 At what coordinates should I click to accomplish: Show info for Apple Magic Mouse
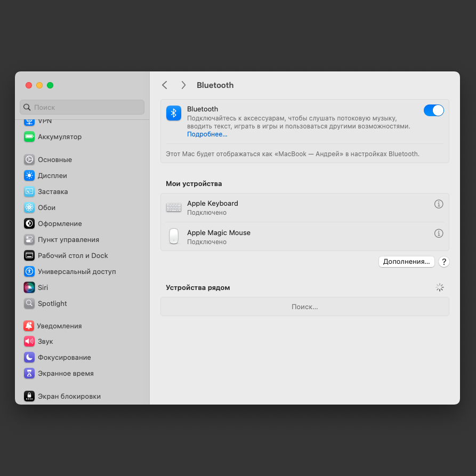point(439,233)
